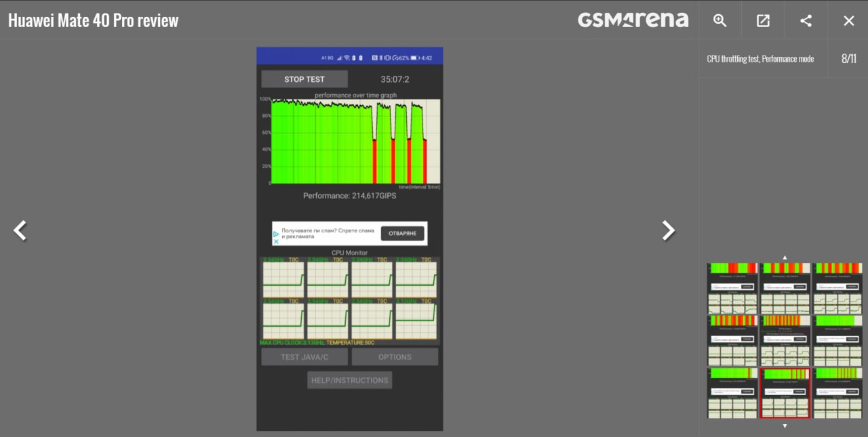Select center thumbnail of the grid
Screen dimensions: 868x437
click(x=785, y=341)
